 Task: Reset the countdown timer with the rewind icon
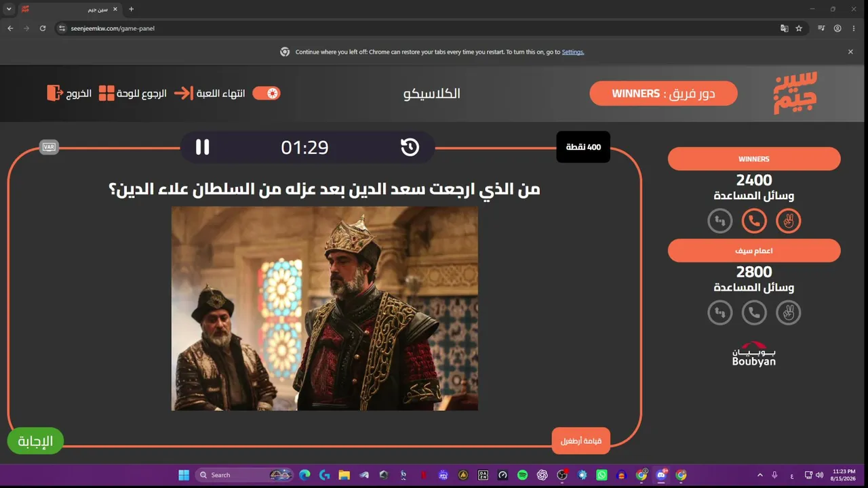tap(410, 147)
